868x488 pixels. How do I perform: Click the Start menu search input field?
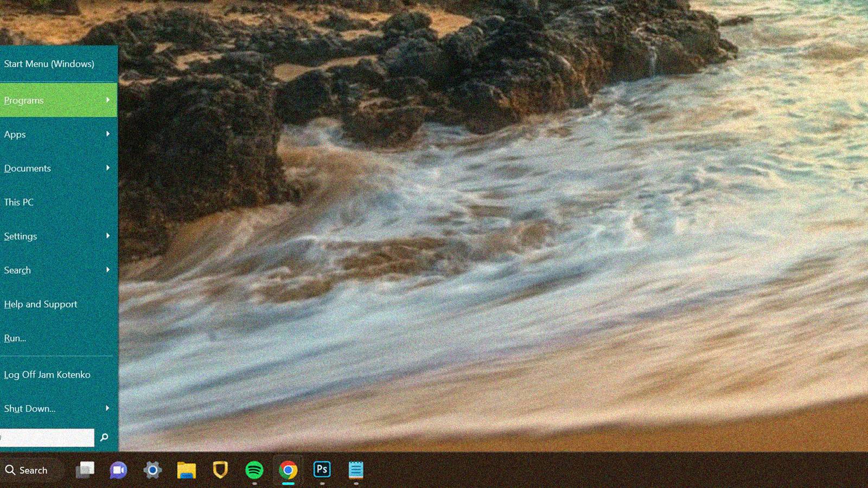pos(46,437)
